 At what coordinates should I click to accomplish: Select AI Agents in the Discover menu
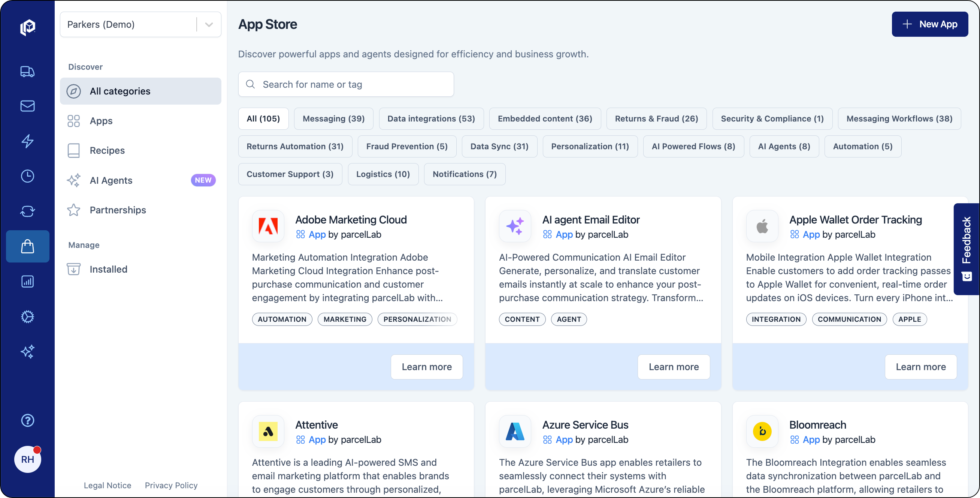(x=111, y=180)
